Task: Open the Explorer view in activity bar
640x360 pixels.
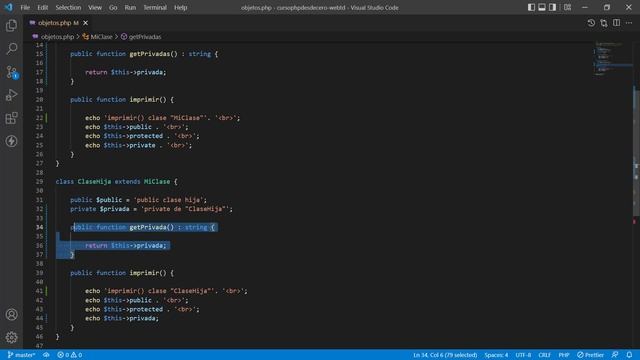Action: [x=11, y=26]
